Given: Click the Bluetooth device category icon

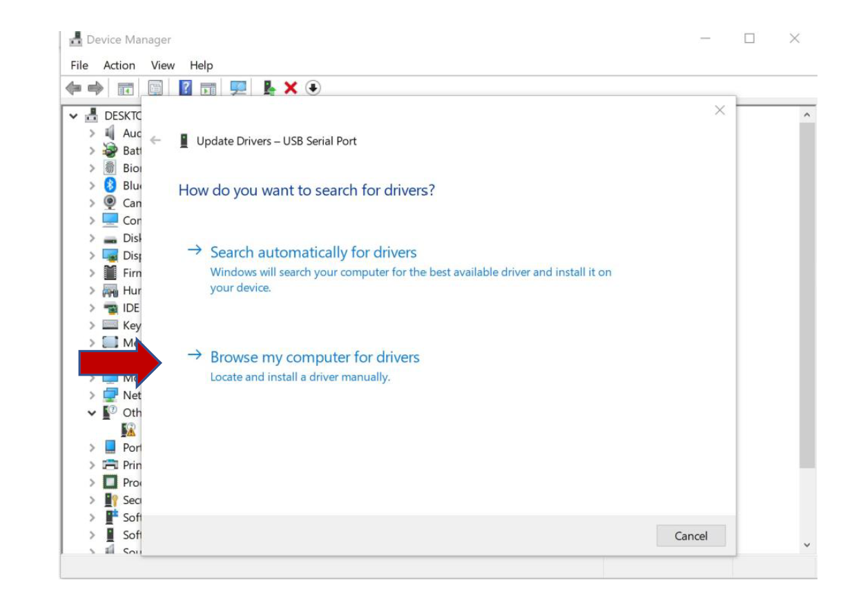Looking at the screenshot, I should point(110,185).
